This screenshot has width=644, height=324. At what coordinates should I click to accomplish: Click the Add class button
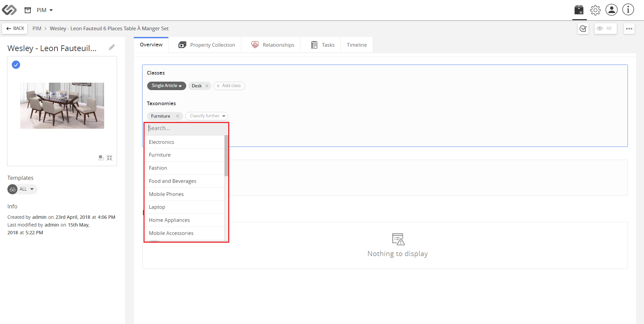(229, 86)
